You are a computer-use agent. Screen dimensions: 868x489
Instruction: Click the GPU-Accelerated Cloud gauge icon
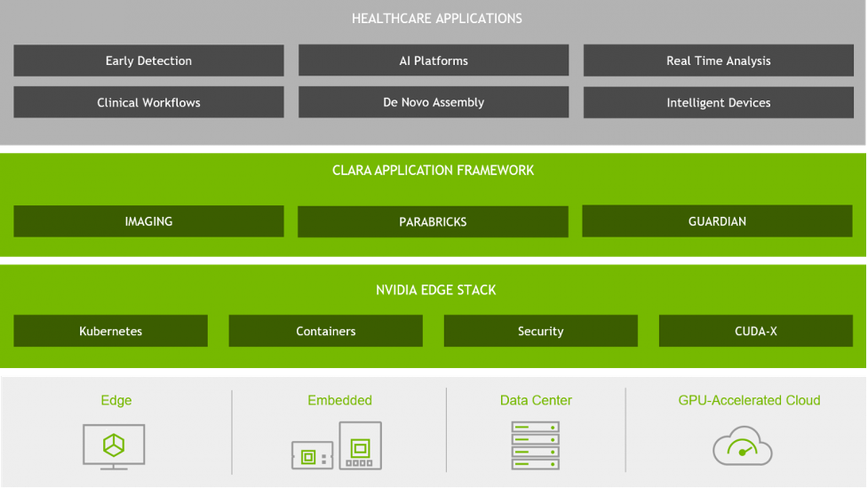[x=743, y=445]
